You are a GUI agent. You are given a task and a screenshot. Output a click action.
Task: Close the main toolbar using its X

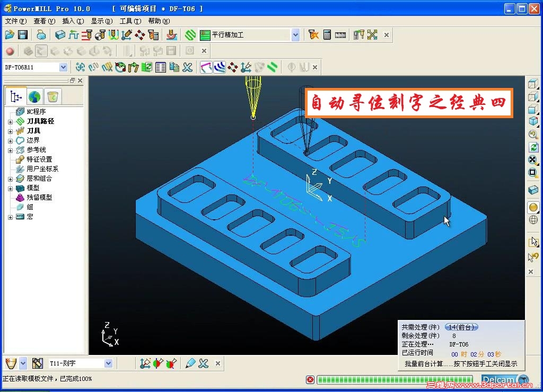pos(387,35)
